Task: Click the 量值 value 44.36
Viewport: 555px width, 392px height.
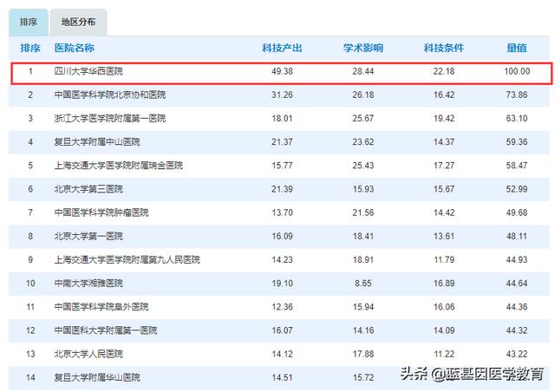Action: tap(517, 307)
